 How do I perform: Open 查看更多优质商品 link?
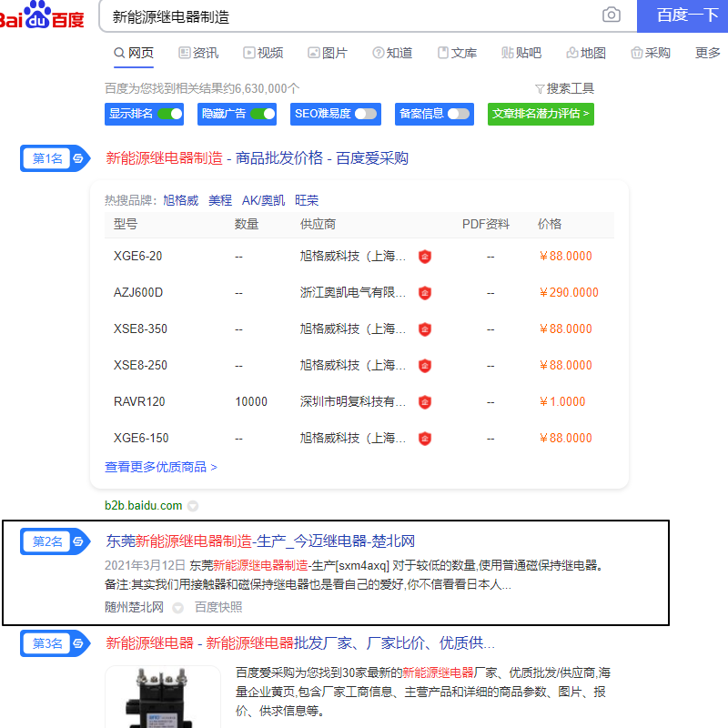[161, 467]
